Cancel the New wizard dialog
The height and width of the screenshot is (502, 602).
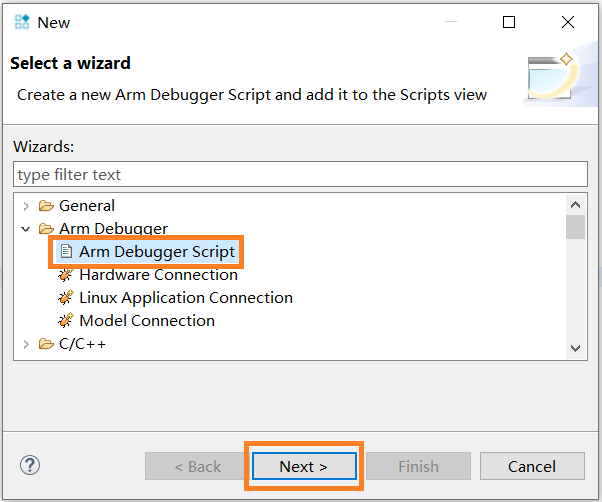tap(531, 466)
